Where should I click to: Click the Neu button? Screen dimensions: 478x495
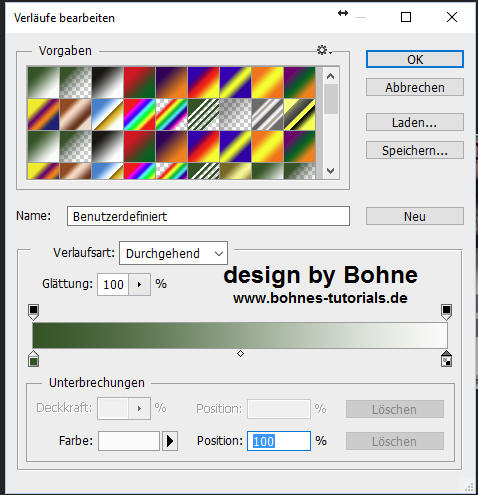[415, 216]
